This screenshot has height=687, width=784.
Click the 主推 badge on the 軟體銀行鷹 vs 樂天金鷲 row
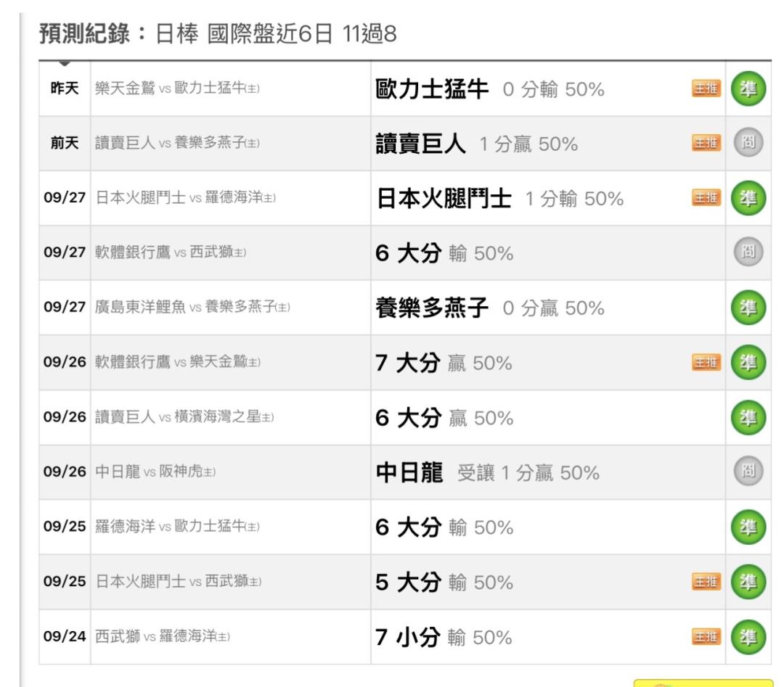point(706,363)
